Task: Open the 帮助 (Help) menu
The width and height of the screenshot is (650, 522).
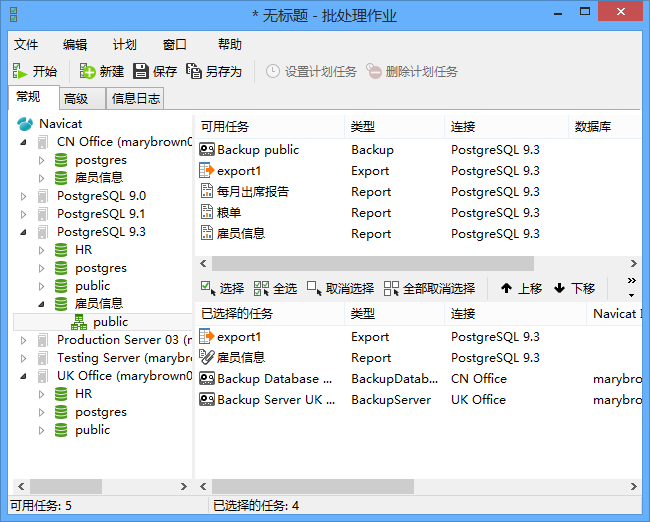Action: coord(230,44)
